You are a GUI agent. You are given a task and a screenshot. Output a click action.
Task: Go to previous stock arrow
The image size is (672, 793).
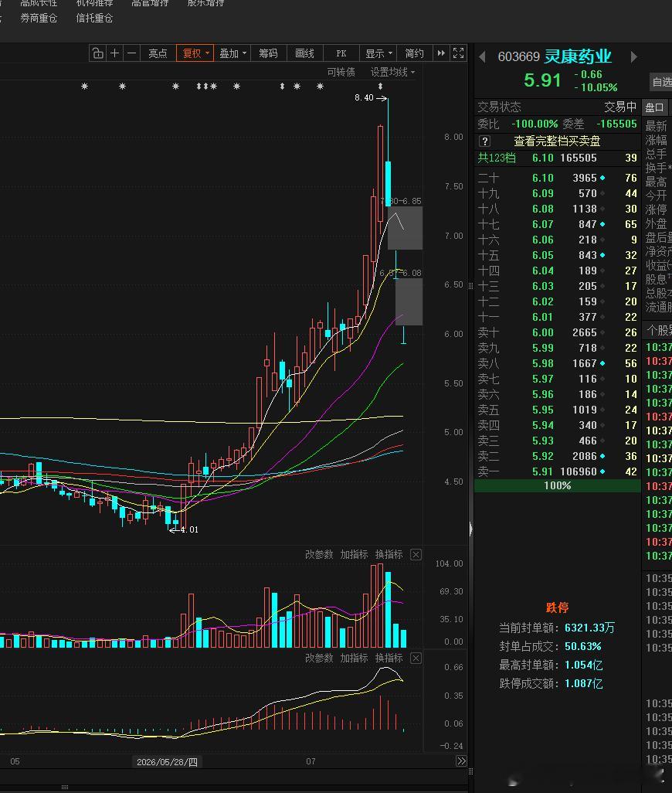click(482, 56)
